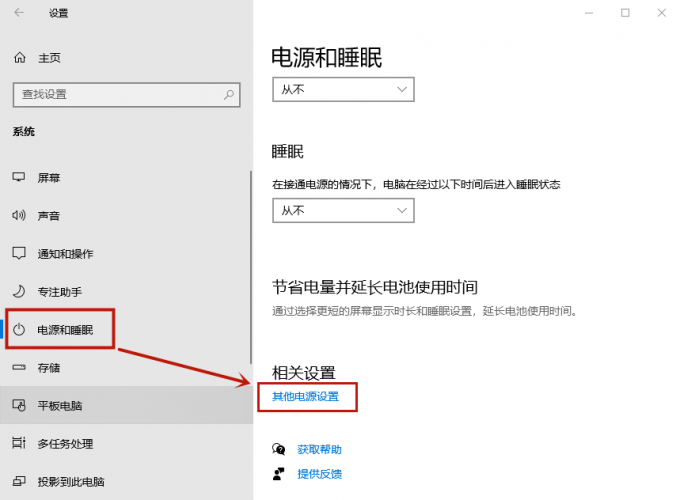Click the 睡眠 section heading
This screenshot has width=680, height=500.
point(288,152)
